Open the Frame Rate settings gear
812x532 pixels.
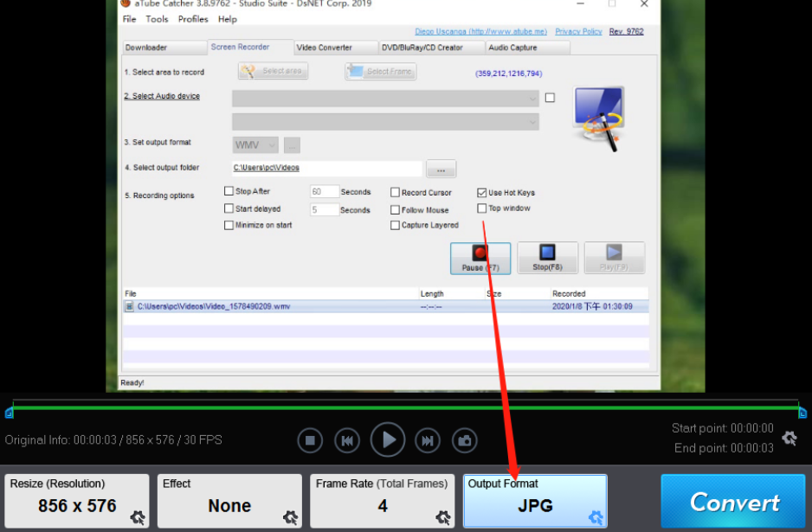pyautogui.click(x=442, y=517)
